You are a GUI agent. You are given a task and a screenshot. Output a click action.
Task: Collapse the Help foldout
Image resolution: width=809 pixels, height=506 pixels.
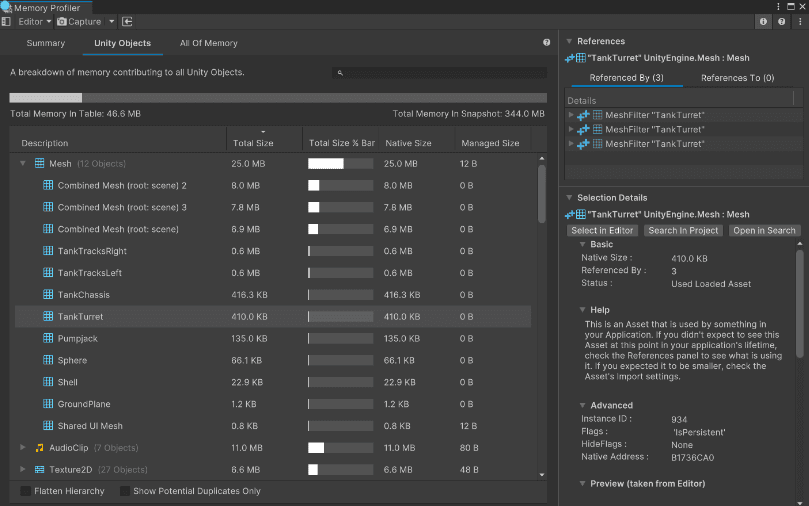point(583,310)
